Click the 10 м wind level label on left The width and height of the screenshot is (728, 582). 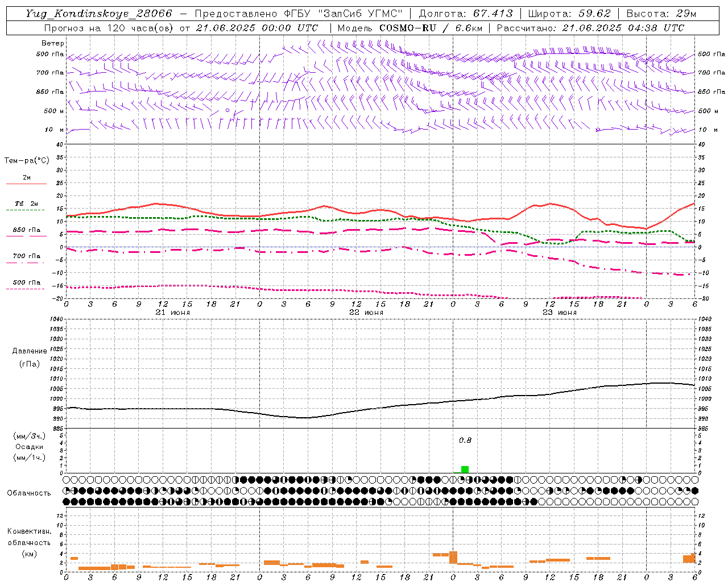click(55, 130)
